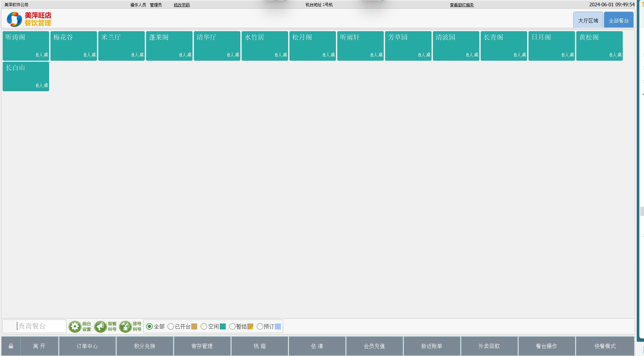Click the 会员充值 button
Viewport: 644px width, 356px height.
(374, 346)
